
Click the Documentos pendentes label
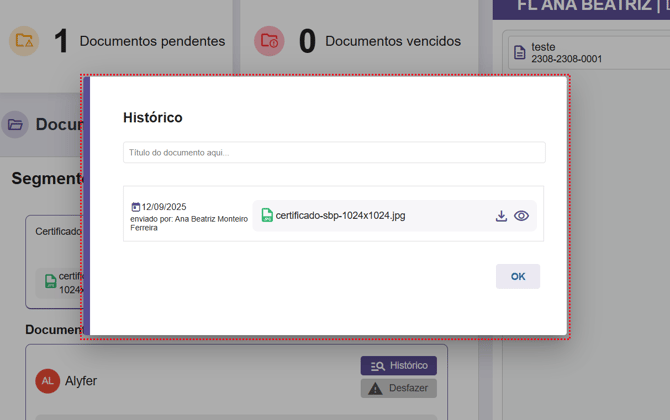pyautogui.click(x=152, y=41)
